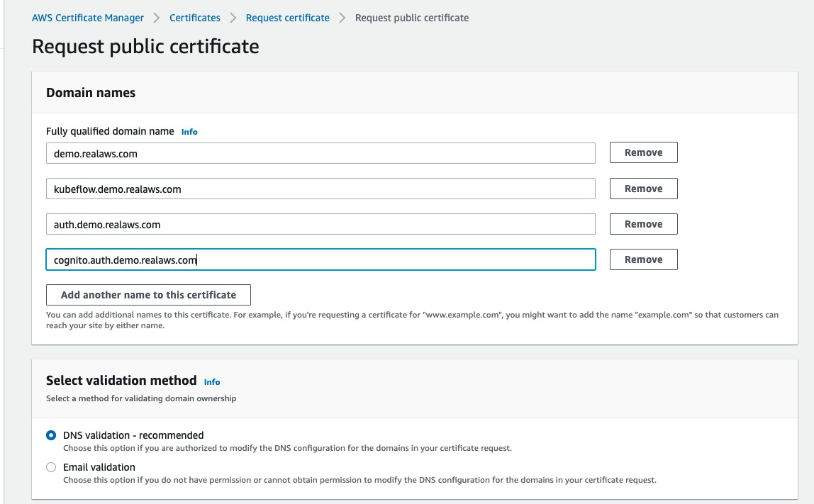
Task: Select the demo.realaws.com input field
Action: 319,152
